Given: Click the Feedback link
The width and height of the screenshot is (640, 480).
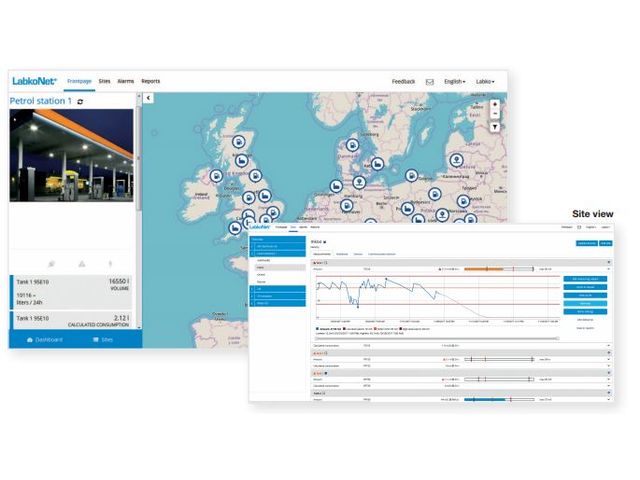Looking at the screenshot, I should point(403,81).
